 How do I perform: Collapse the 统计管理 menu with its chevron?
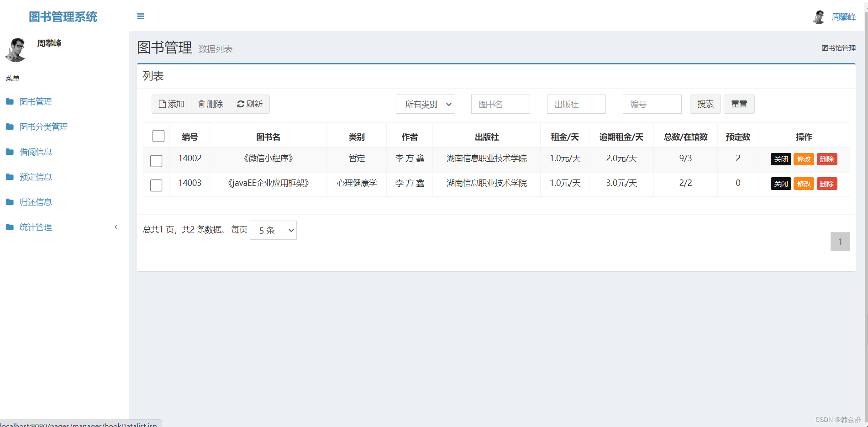click(116, 227)
